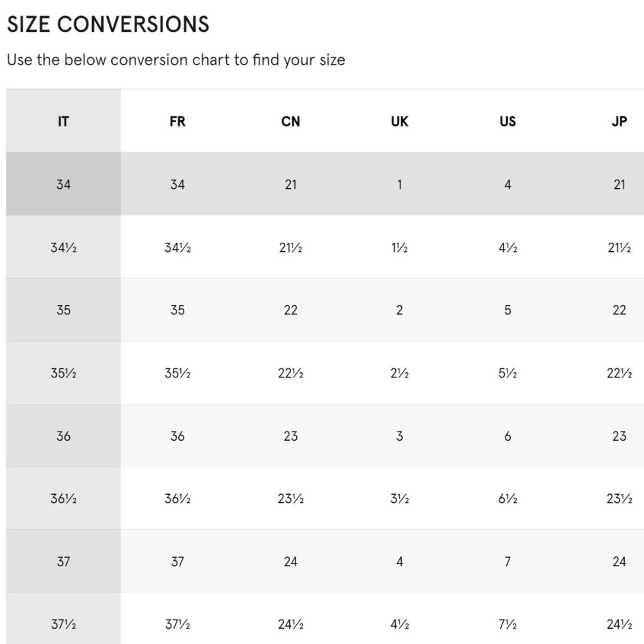644x644 pixels.
Task: Select the IT column header
Action: coord(63,121)
